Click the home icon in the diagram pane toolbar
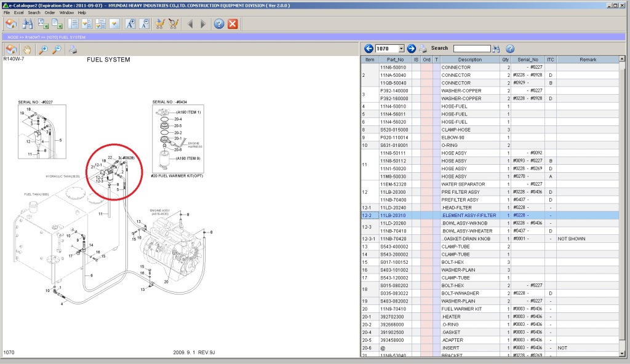 click(x=11, y=49)
